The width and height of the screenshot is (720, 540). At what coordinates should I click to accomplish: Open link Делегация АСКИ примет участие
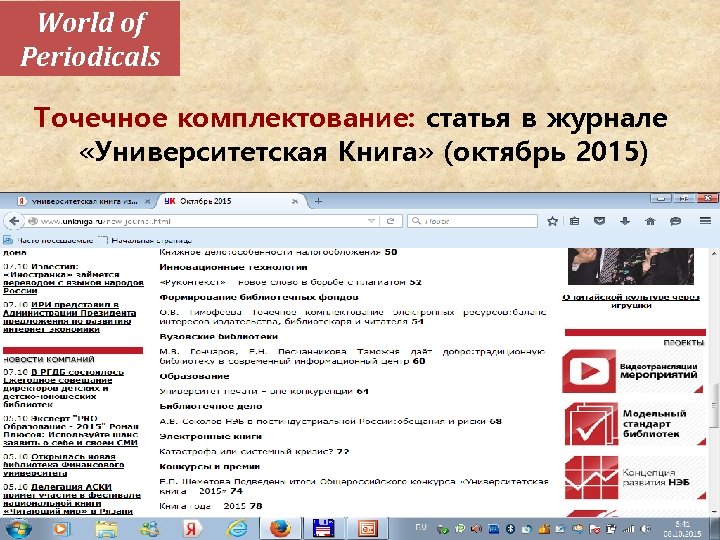tap(72, 499)
